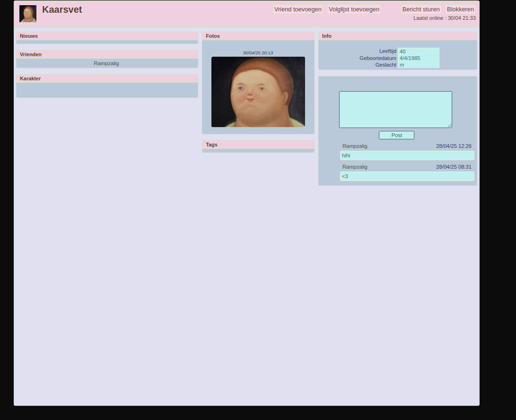Click the Kaarsvet profile name heading
The width and height of the screenshot is (516, 420).
click(x=62, y=9)
